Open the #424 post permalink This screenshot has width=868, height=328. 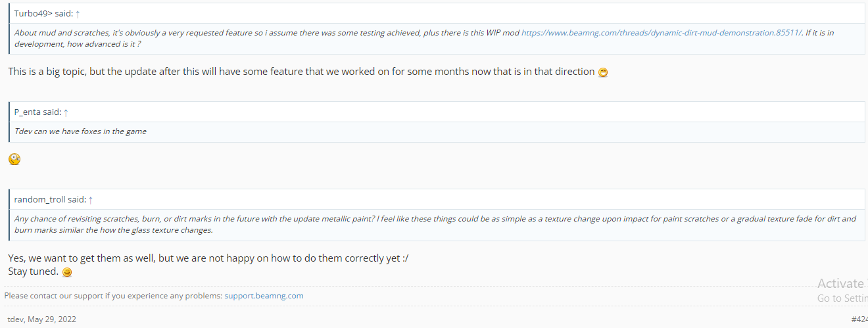859,319
